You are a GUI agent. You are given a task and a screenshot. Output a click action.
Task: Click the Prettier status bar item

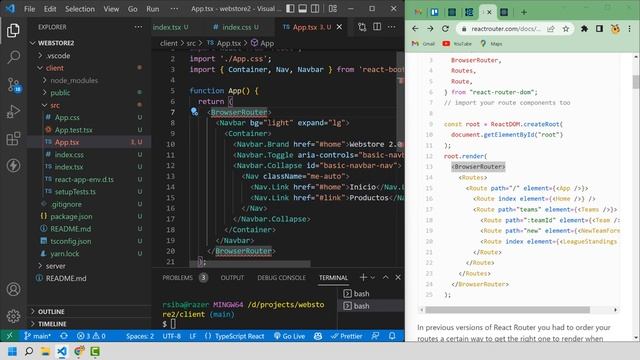pos(347,336)
